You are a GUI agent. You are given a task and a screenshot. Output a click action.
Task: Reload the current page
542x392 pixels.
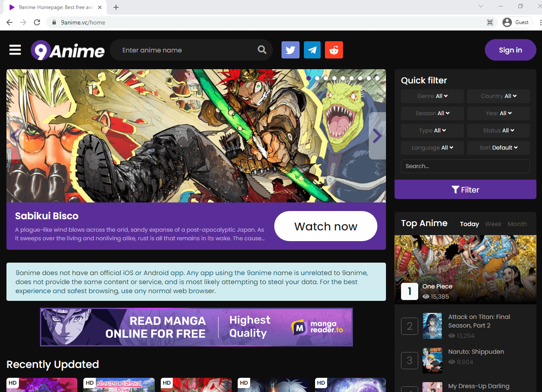[37, 22]
